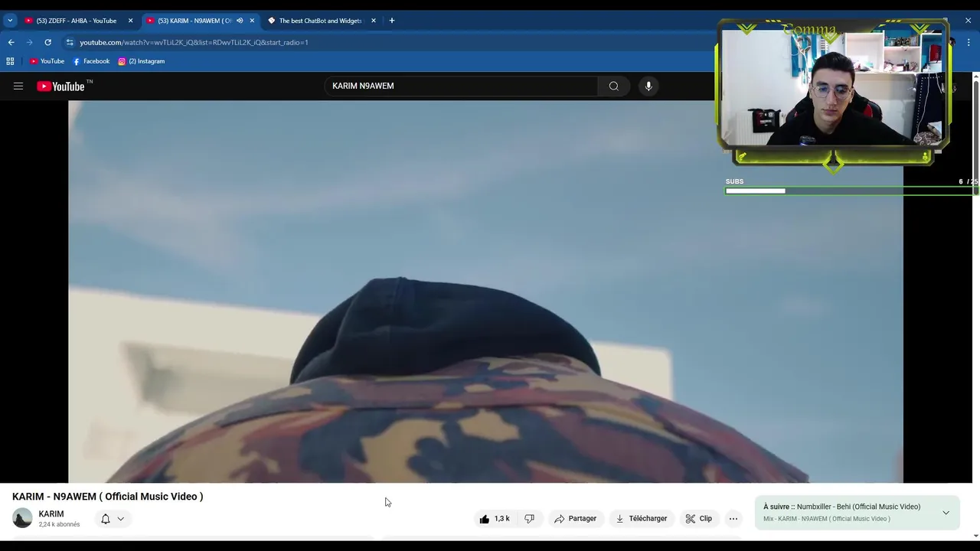Open Chrome three-dot menu
Image resolution: width=980 pixels, height=551 pixels.
pyautogui.click(x=969, y=42)
